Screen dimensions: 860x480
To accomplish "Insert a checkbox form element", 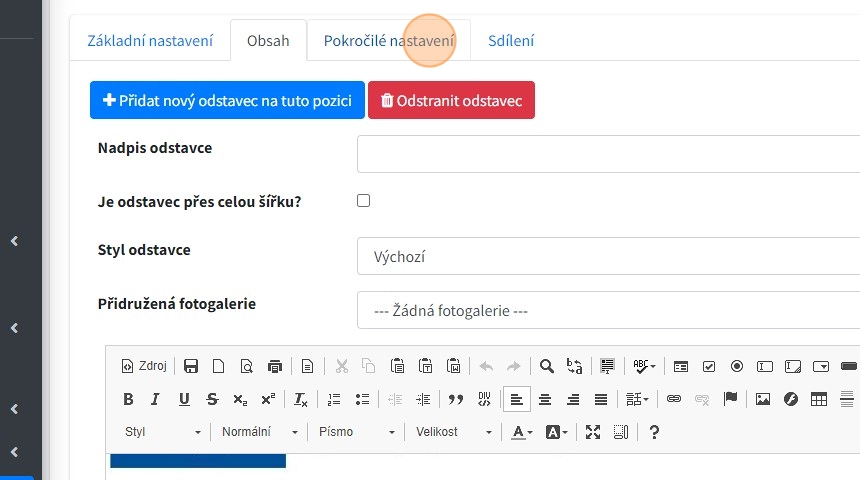I will click(709, 366).
